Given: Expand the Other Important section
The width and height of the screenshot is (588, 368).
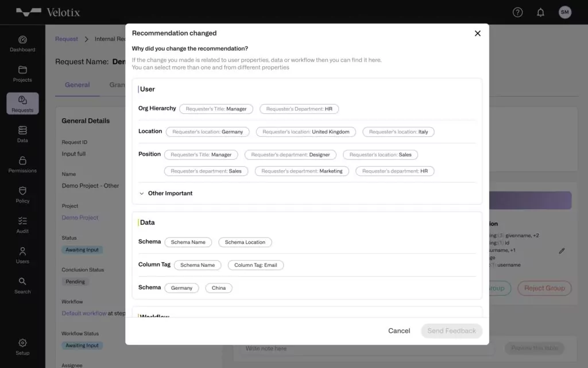Looking at the screenshot, I should (165, 193).
